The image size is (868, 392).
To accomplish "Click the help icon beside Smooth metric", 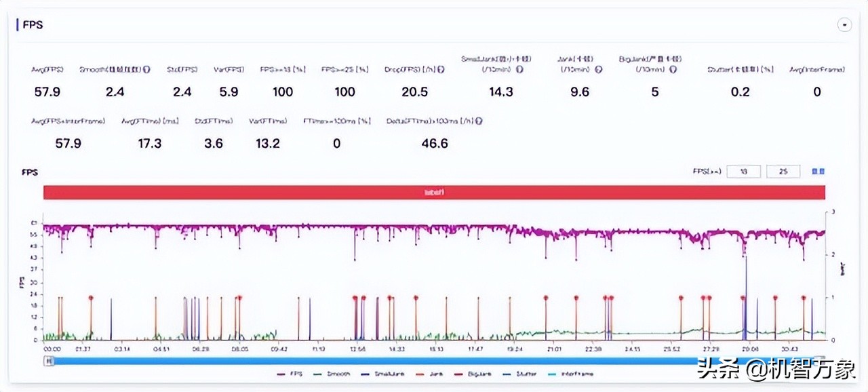I will (147, 69).
